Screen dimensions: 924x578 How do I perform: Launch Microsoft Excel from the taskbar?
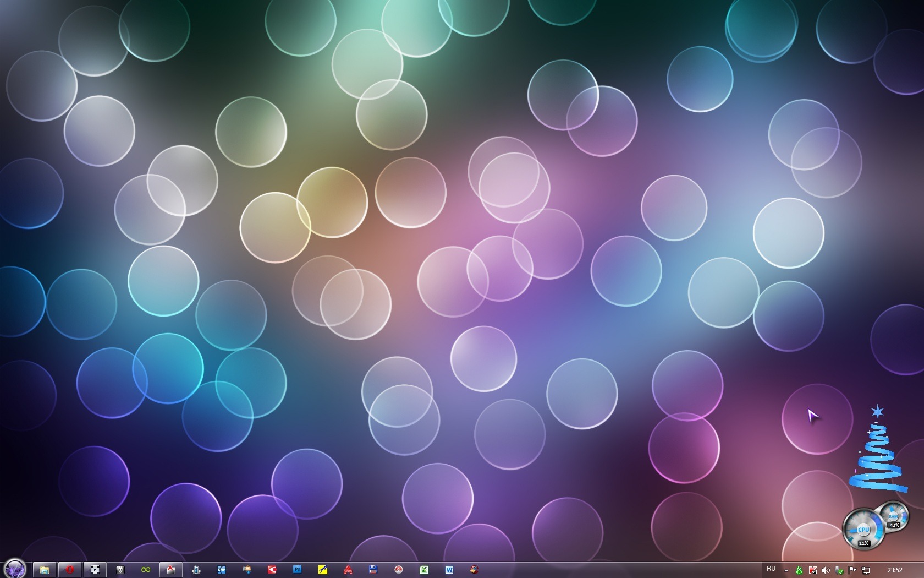click(x=424, y=570)
